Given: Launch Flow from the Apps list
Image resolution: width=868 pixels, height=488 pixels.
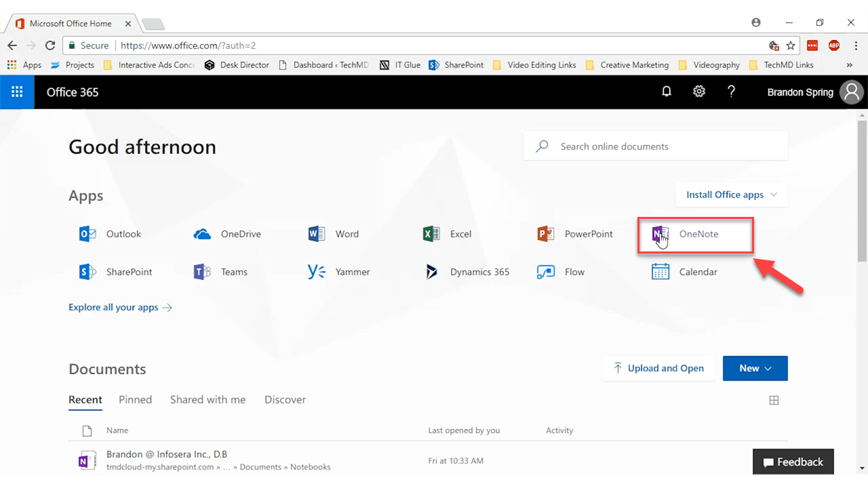Looking at the screenshot, I should tap(561, 272).
